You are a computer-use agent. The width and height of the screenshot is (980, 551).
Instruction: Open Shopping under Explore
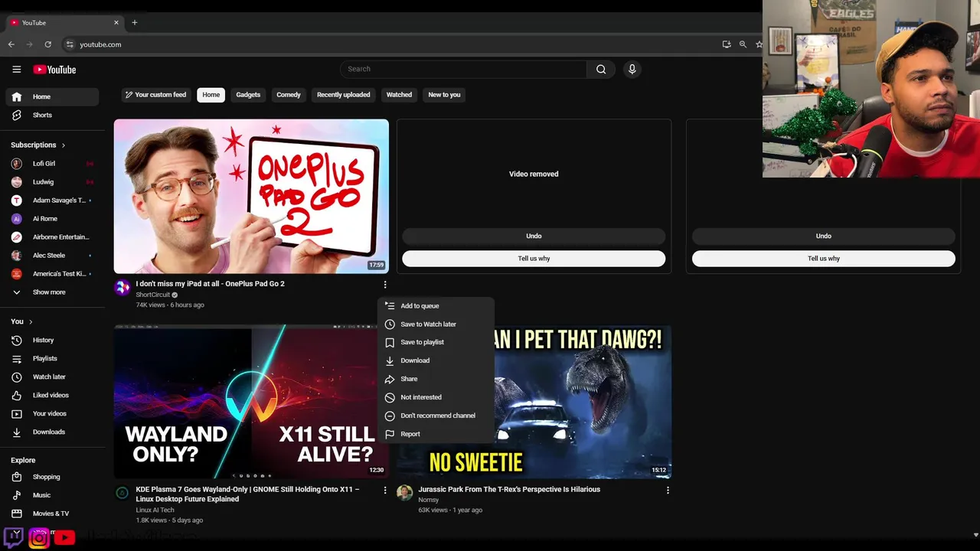click(52, 477)
